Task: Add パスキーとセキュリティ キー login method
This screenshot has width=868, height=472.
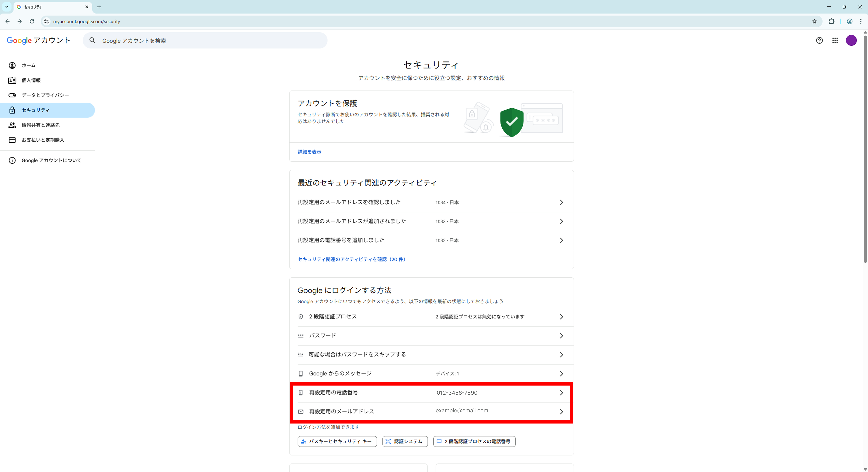Action: click(x=337, y=441)
